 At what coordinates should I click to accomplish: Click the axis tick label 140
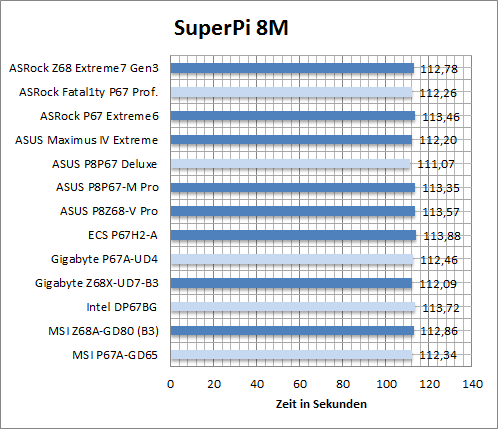[x=472, y=384]
